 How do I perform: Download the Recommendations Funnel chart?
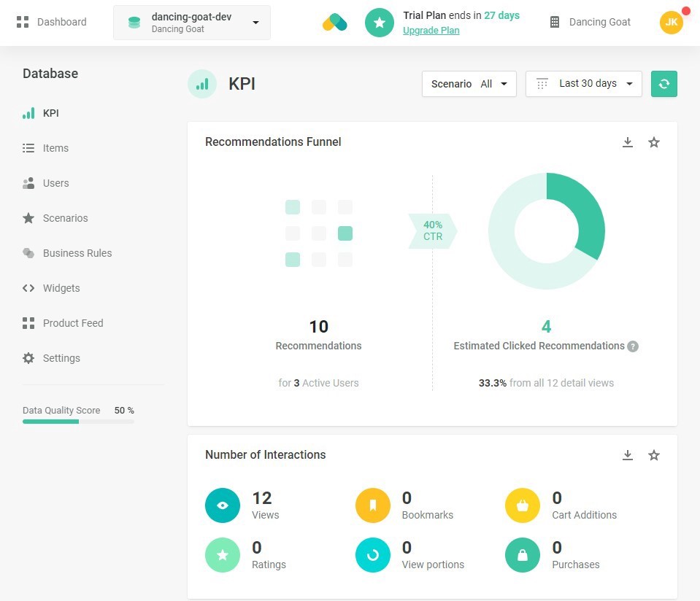tap(628, 142)
